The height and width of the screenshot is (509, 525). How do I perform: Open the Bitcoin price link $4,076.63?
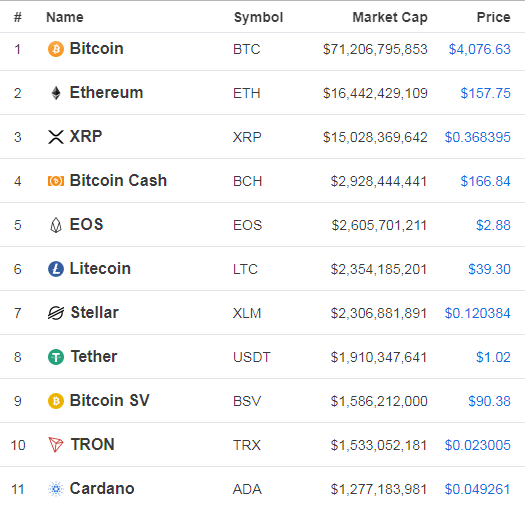tap(479, 49)
